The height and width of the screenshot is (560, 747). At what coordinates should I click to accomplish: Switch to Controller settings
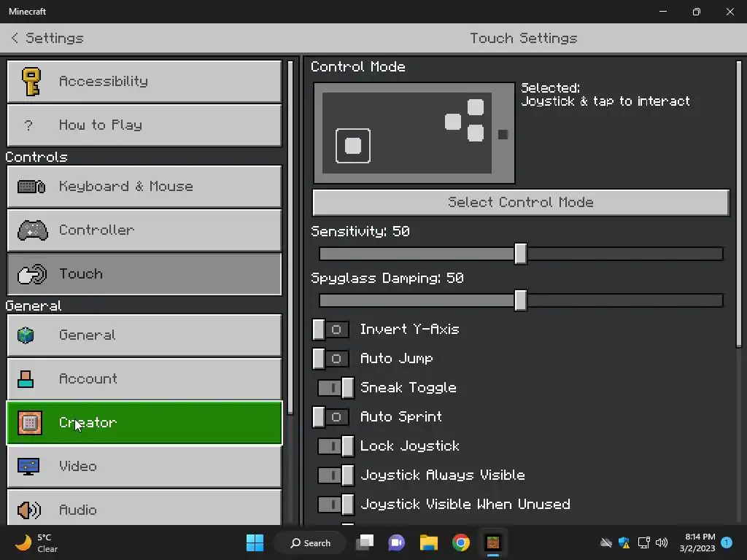[x=144, y=230]
